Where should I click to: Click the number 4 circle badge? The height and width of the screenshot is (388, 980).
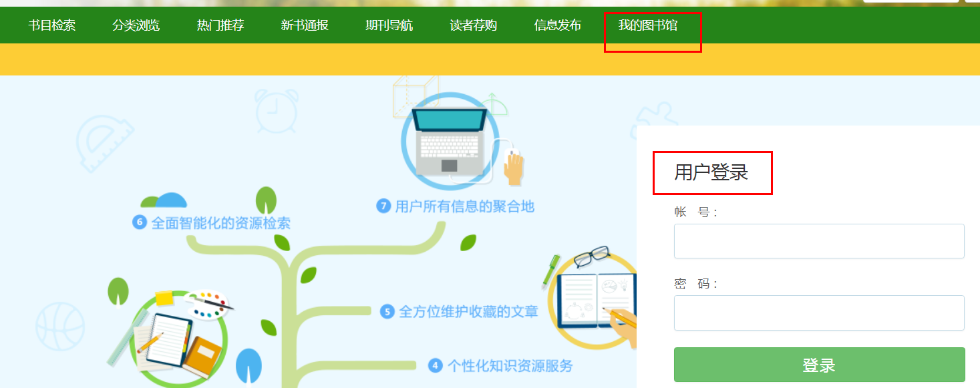[x=436, y=365]
